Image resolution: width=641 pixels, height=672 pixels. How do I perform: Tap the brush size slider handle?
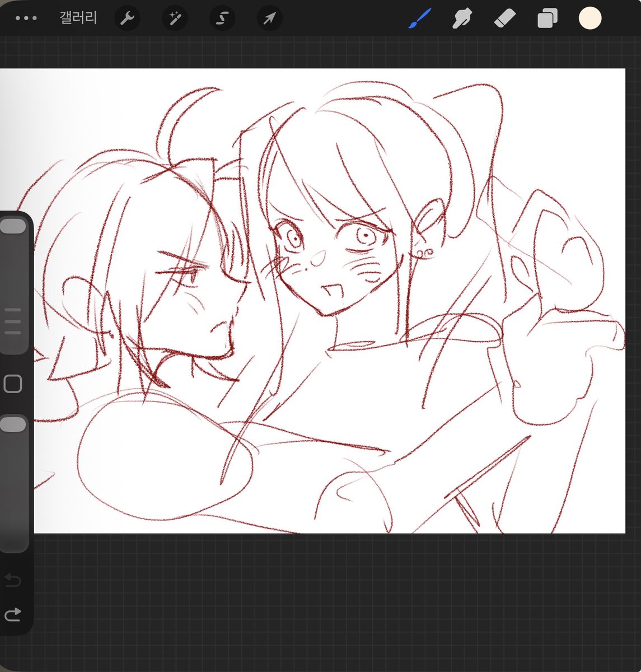tap(13, 226)
